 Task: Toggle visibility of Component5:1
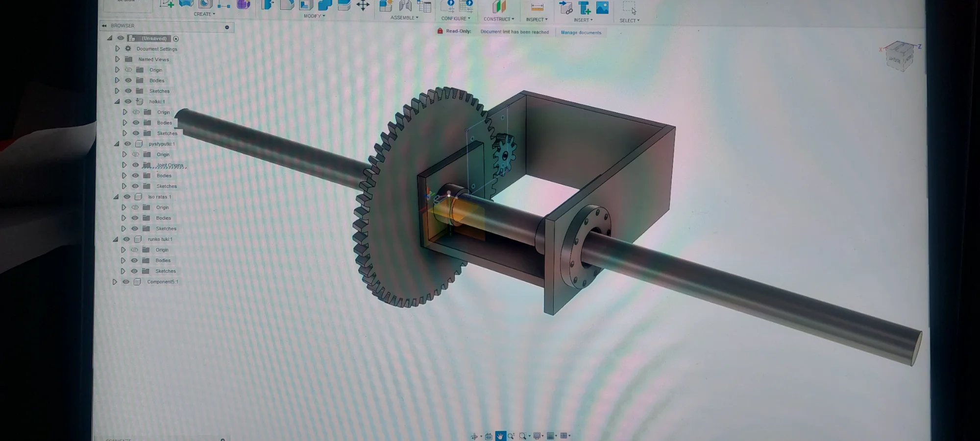[x=126, y=282]
